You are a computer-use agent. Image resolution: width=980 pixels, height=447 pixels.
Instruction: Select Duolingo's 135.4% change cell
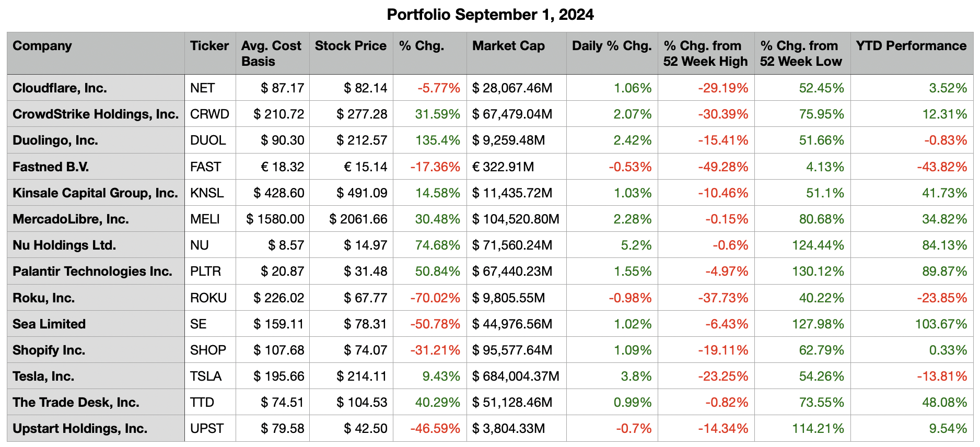437,140
